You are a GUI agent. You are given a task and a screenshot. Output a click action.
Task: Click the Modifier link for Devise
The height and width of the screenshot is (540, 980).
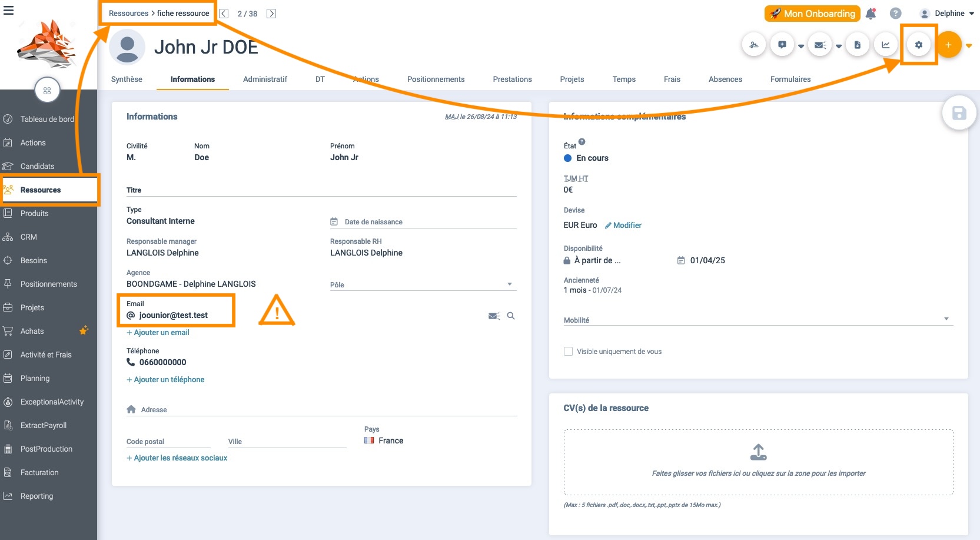click(623, 226)
